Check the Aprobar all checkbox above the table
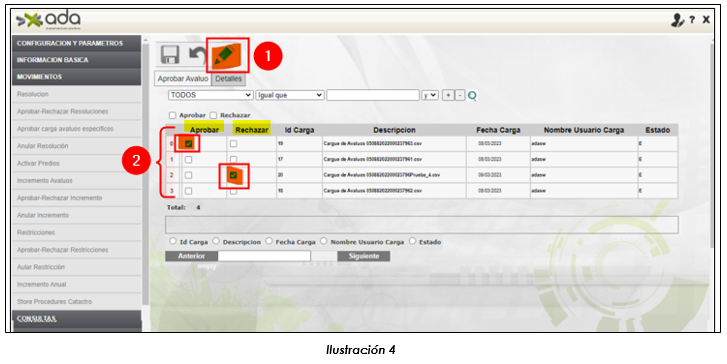This screenshot has width=727, height=364. coord(172,115)
